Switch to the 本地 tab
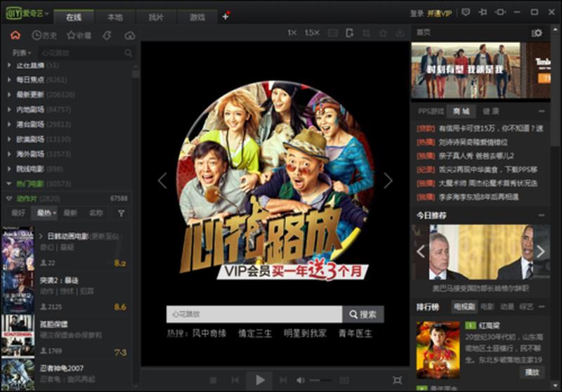The image size is (562, 392). coord(115,17)
